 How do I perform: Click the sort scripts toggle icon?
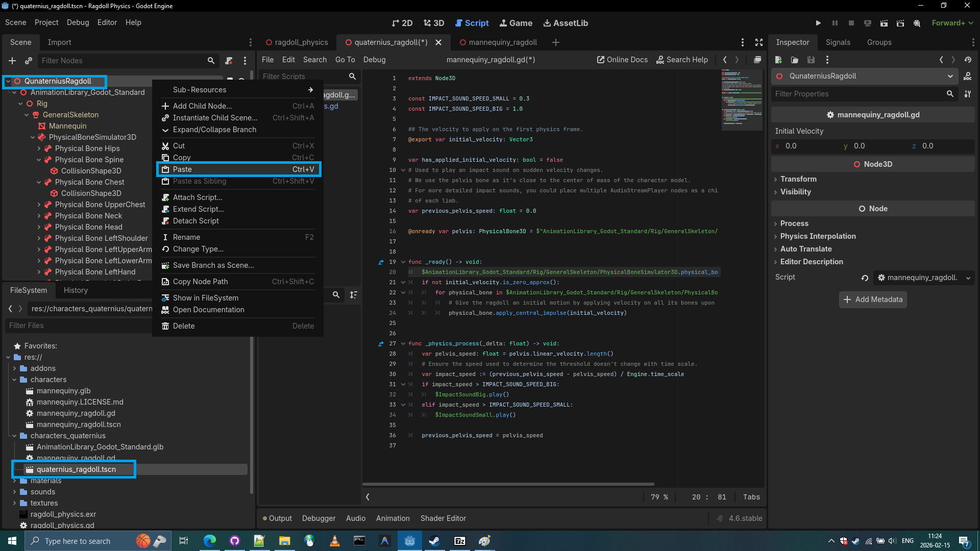[353, 295]
